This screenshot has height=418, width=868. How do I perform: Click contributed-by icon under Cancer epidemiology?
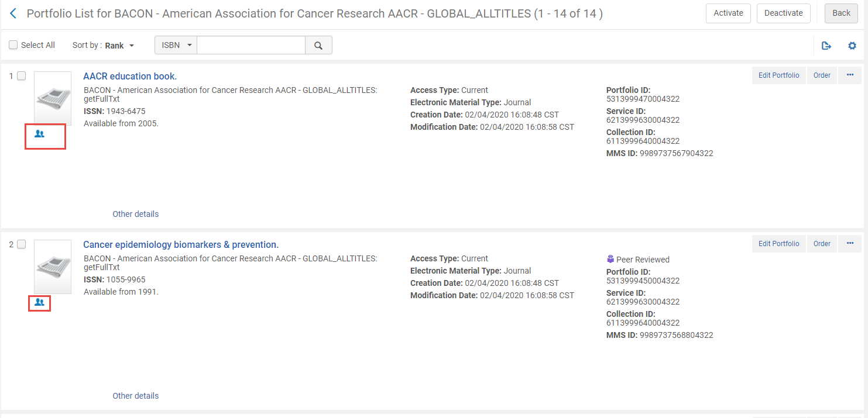pos(39,302)
